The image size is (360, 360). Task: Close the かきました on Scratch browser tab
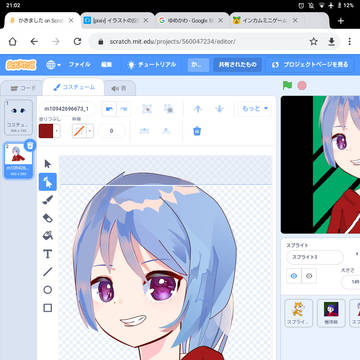[71, 21]
